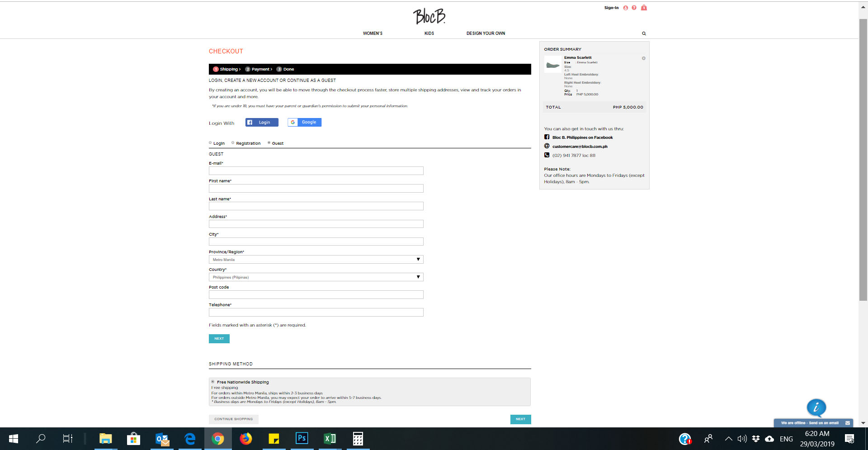Image resolution: width=868 pixels, height=450 pixels.
Task: Open Excel from the taskbar
Action: tap(330, 439)
